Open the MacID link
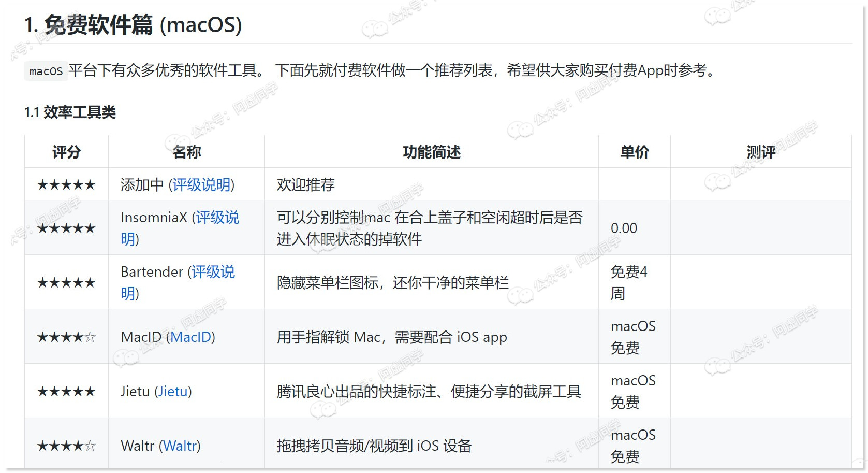This screenshot has width=868, height=473. pos(190,337)
